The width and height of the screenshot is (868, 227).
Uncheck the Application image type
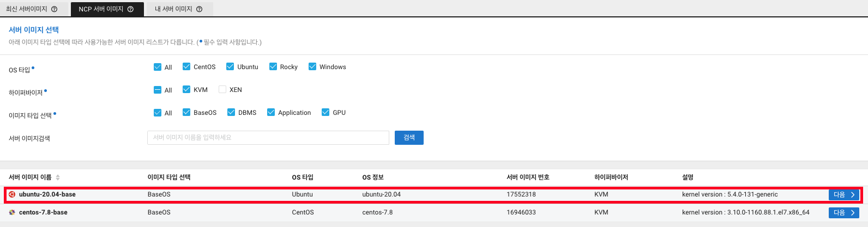(271, 112)
